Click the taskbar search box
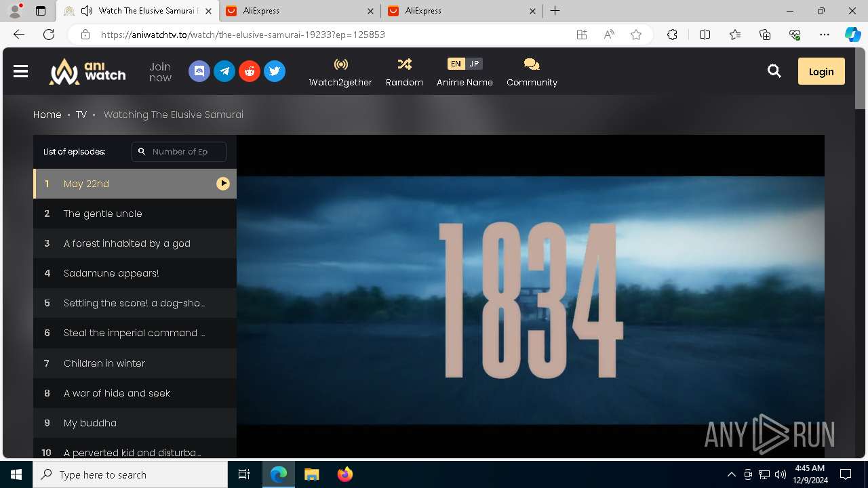The width and height of the screenshot is (868, 488). coord(130,474)
